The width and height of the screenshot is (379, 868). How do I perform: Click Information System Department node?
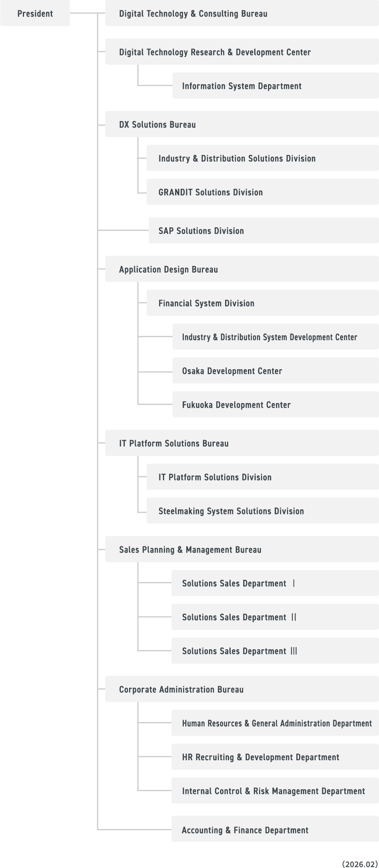point(275,86)
